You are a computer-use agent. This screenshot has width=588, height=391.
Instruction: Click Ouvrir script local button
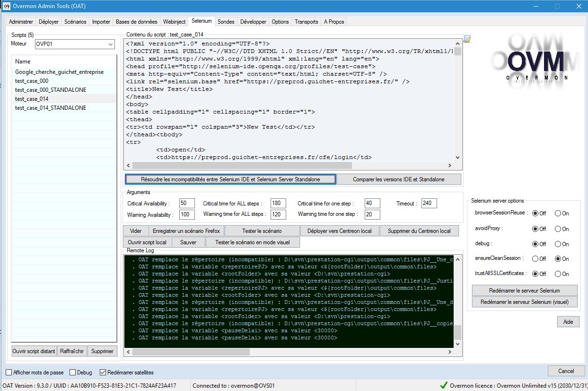click(x=147, y=242)
